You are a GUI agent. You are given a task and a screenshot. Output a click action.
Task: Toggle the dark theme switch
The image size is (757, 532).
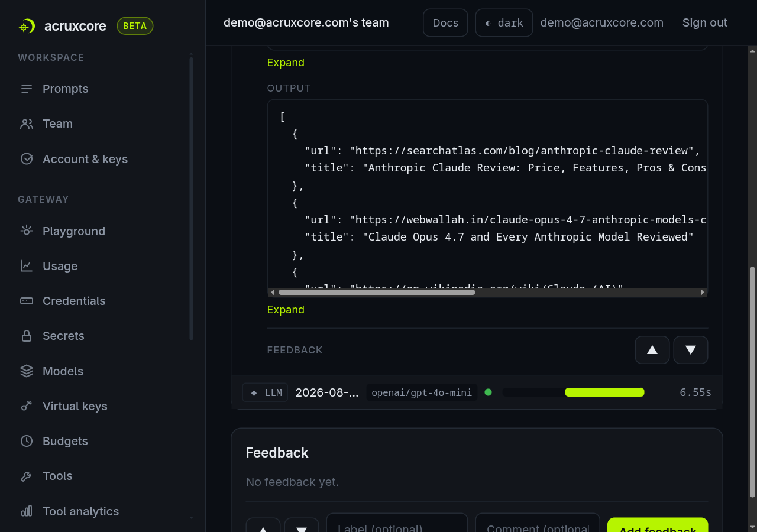[x=504, y=23]
